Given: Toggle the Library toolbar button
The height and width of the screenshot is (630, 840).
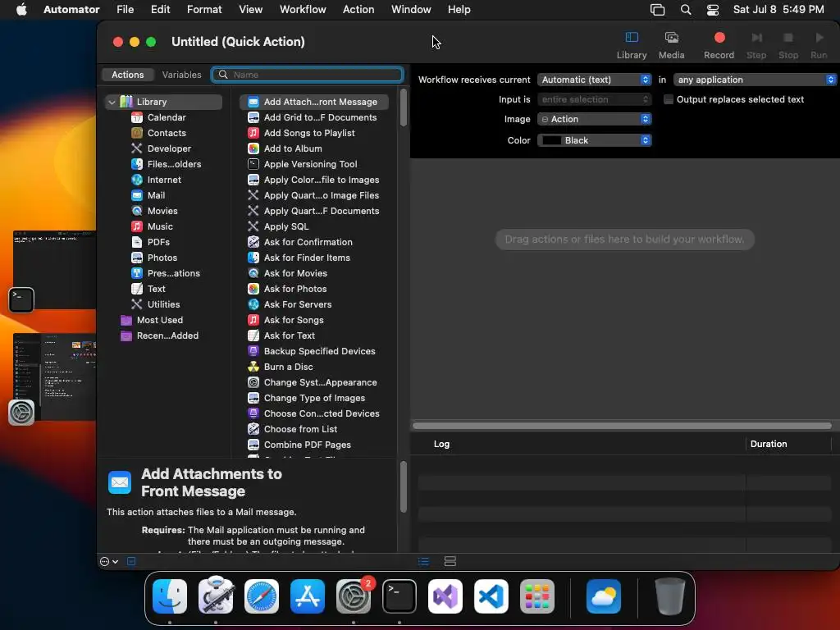Looking at the screenshot, I should pyautogui.click(x=632, y=45).
